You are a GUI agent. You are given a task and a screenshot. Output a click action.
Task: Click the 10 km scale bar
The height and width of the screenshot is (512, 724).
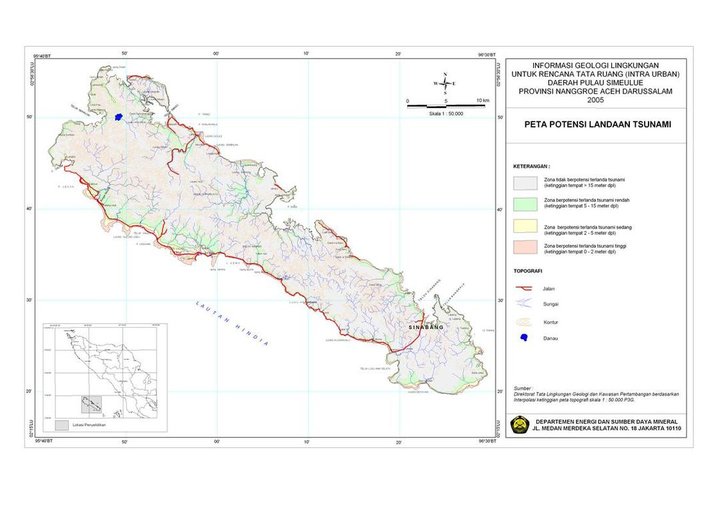(x=445, y=105)
